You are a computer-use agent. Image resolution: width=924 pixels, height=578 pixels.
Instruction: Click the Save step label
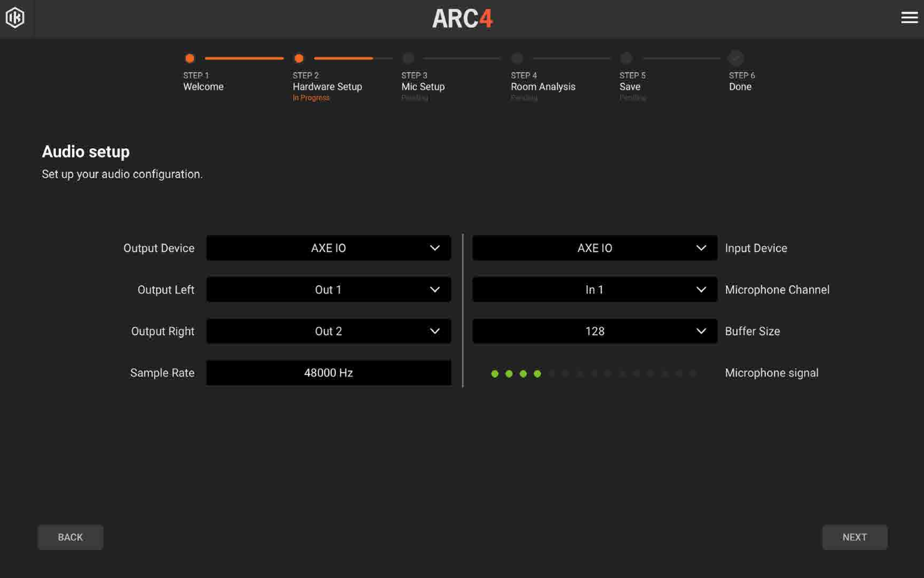(630, 87)
